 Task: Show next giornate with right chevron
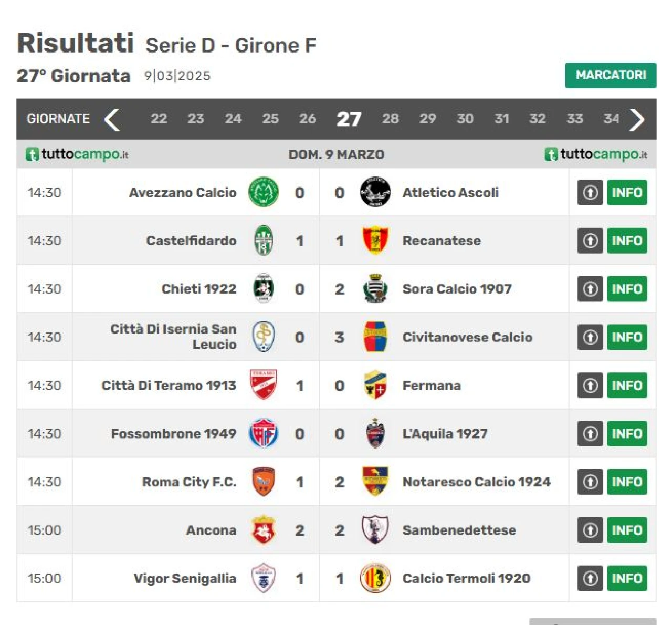637,119
